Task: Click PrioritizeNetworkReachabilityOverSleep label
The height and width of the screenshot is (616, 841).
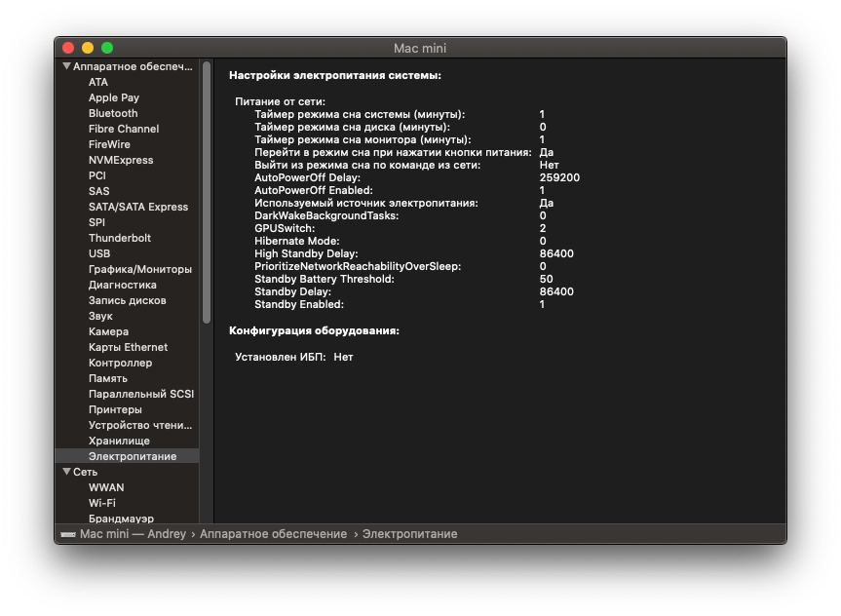Action: point(358,266)
